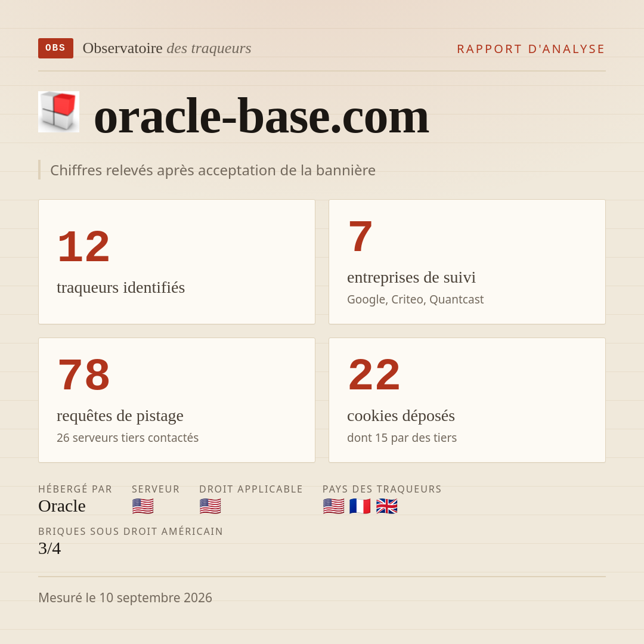This screenshot has height=644, width=644.
Task: Click the US flag under Pays des traqueurs
Action: point(333,506)
